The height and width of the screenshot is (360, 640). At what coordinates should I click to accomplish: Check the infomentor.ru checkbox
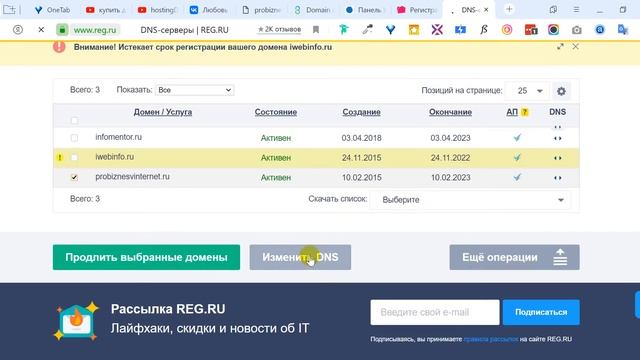(74, 138)
